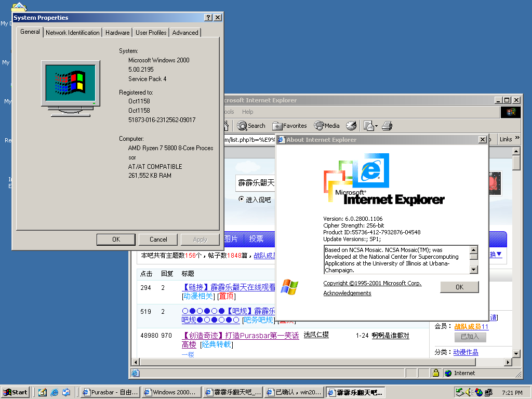Click the 已加入 button
Viewport: 532px width, 399px height.
click(x=470, y=337)
